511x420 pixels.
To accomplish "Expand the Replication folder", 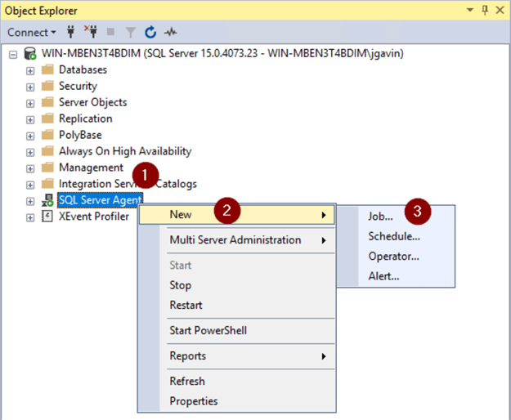I will [x=30, y=119].
